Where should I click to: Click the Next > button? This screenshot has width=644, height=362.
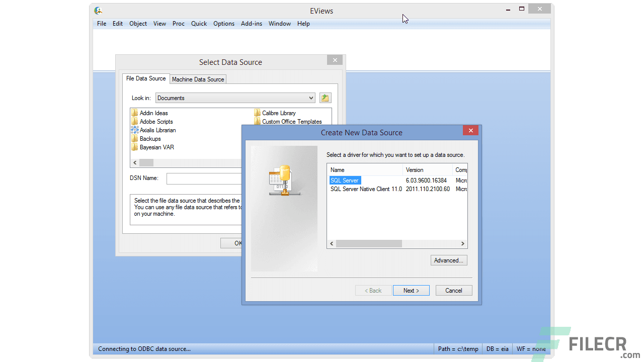click(x=411, y=291)
